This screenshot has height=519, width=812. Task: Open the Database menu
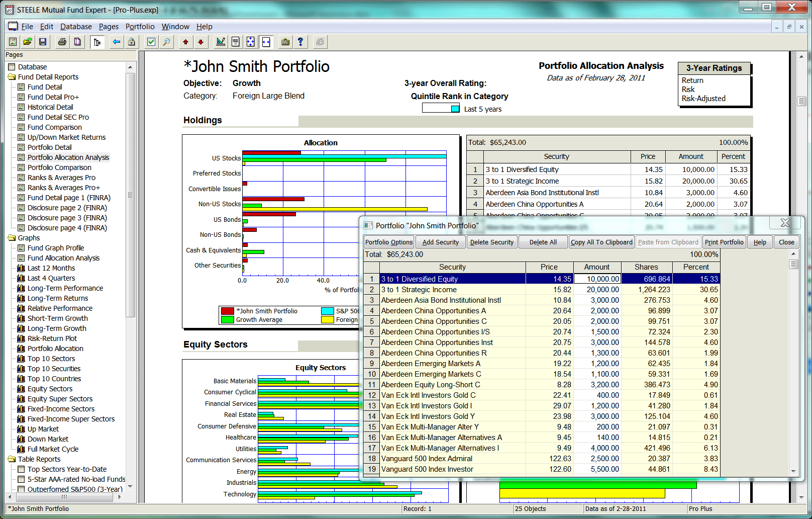(76, 27)
